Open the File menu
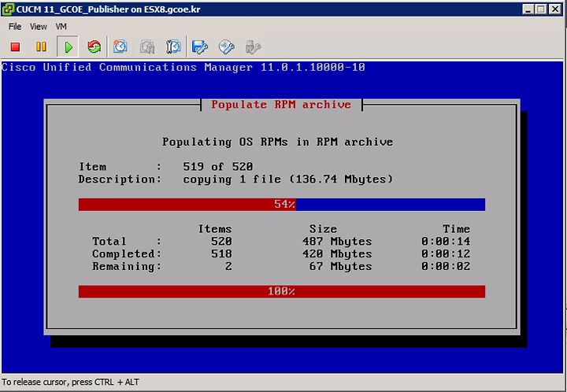This screenshot has width=567, height=392. point(15,27)
